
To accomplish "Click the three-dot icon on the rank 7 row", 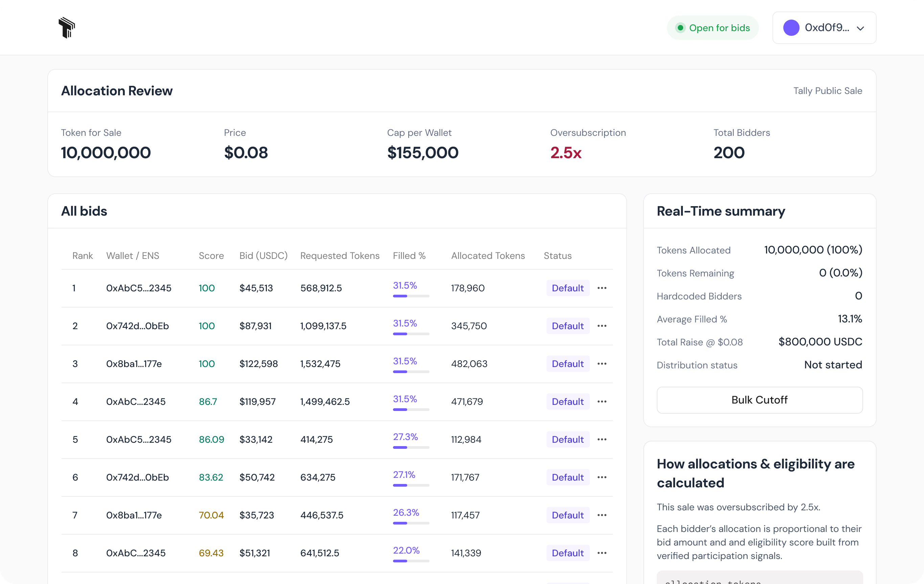I will coord(602,515).
